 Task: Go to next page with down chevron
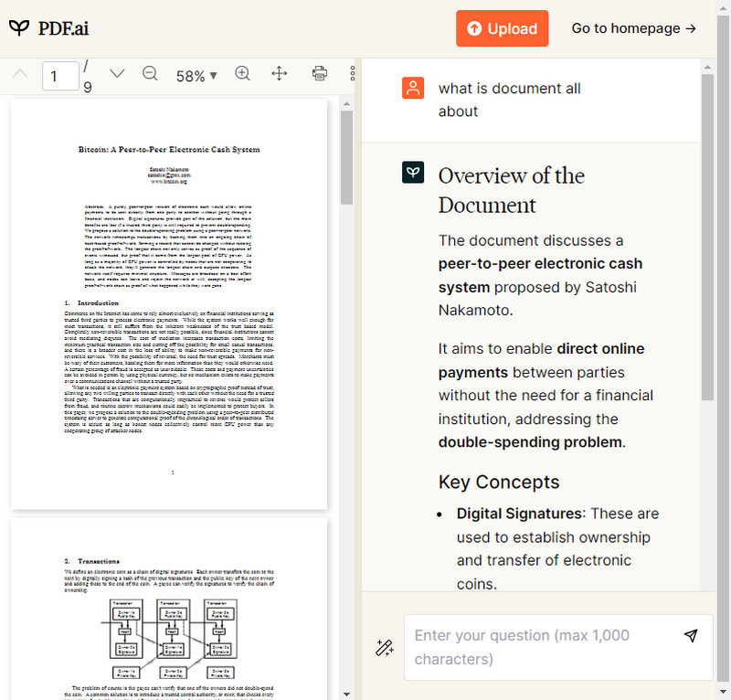(x=117, y=74)
